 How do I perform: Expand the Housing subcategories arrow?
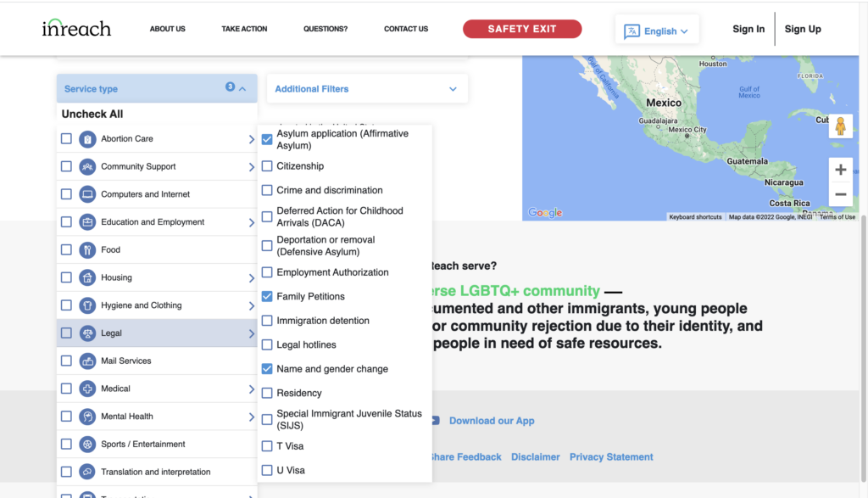251,278
